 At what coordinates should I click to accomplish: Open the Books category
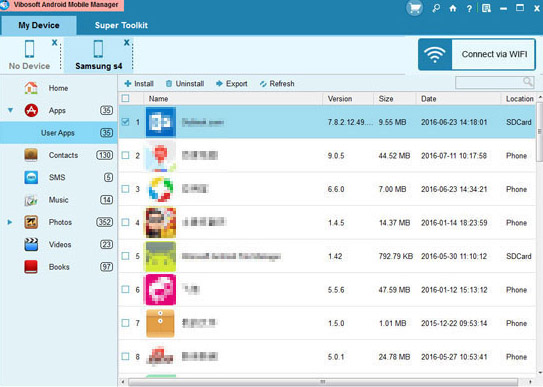(59, 267)
